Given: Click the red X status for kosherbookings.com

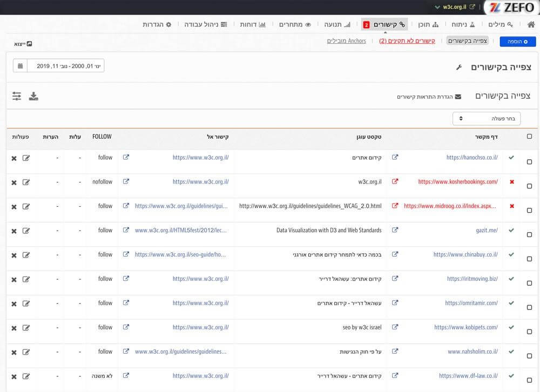Looking at the screenshot, I should click(x=512, y=182).
